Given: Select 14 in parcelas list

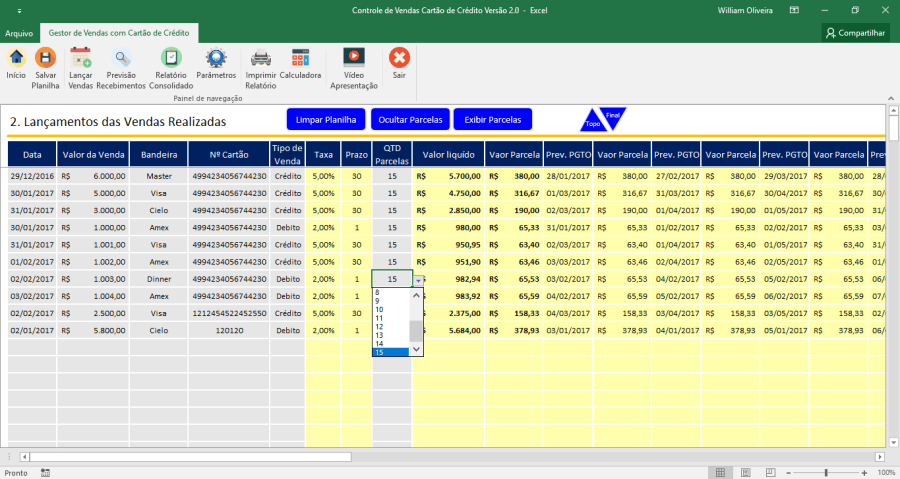Looking at the screenshot, I should [390, 344].
